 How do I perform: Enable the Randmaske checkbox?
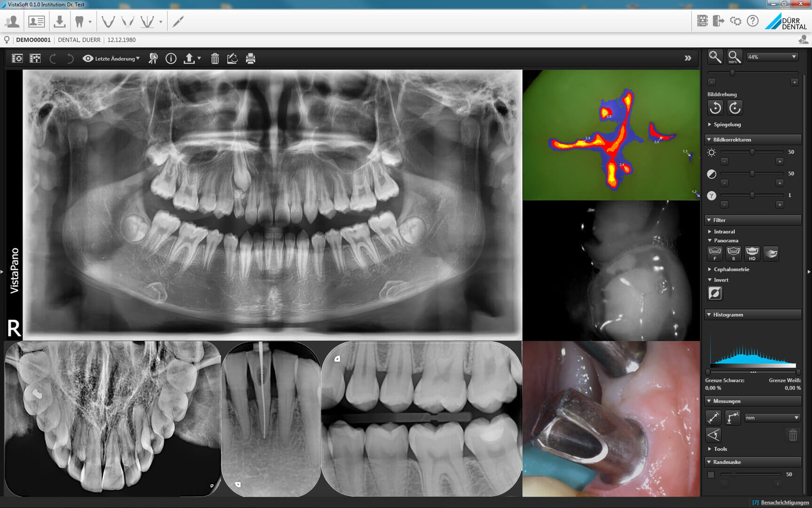click(x=711, y=475)
